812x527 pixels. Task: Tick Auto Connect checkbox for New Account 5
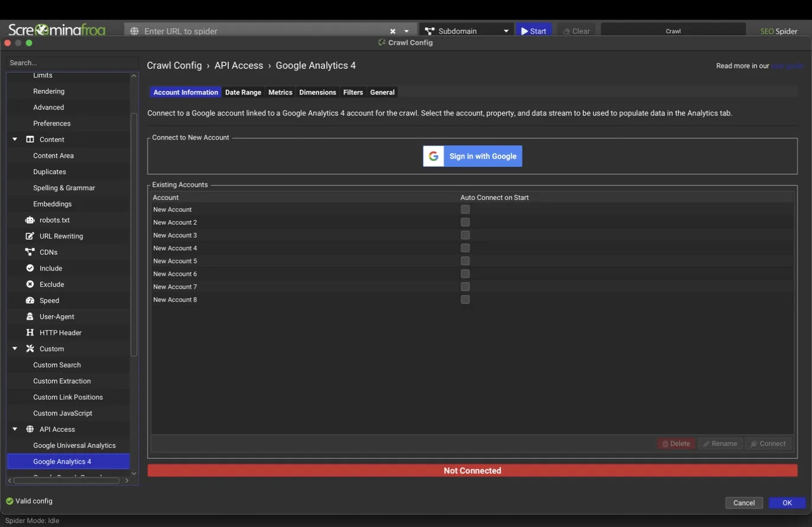coord(465,261)
